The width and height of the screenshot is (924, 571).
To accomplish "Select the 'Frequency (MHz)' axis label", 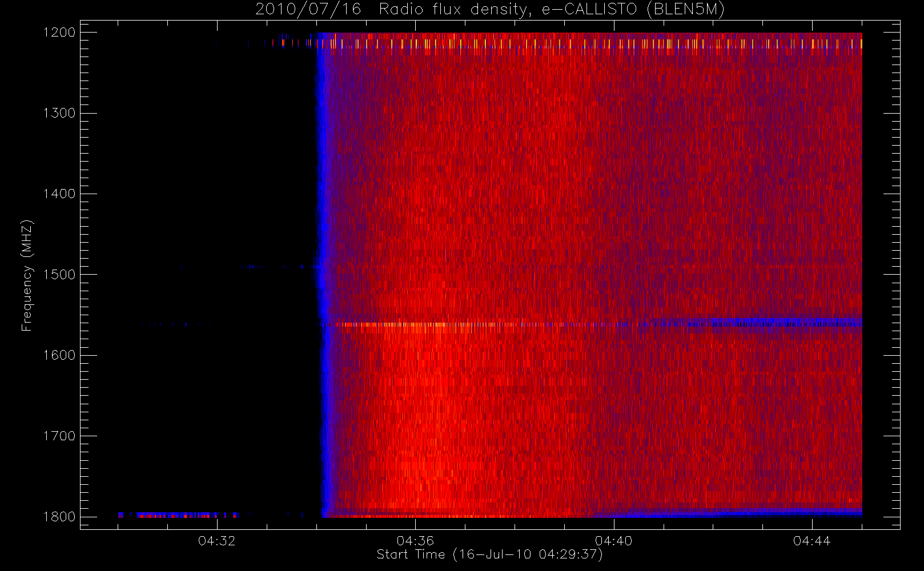I will (x=27, y=275).
